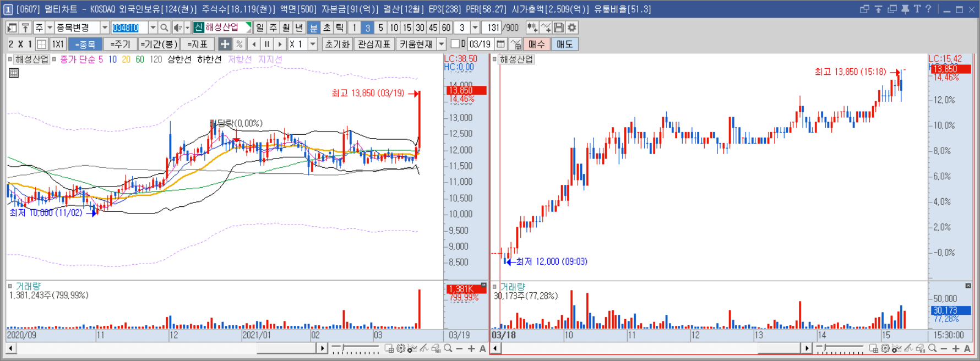Select the 일 (daily) period tab
Image resolution: width=980 pixels, height=361 pixels.
point(260,28)
